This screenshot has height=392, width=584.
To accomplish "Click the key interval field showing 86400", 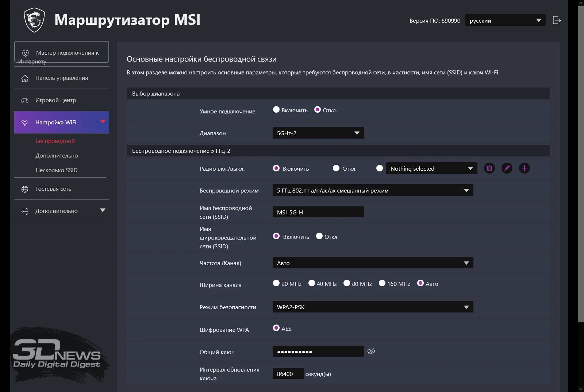I will pos(288,373).
